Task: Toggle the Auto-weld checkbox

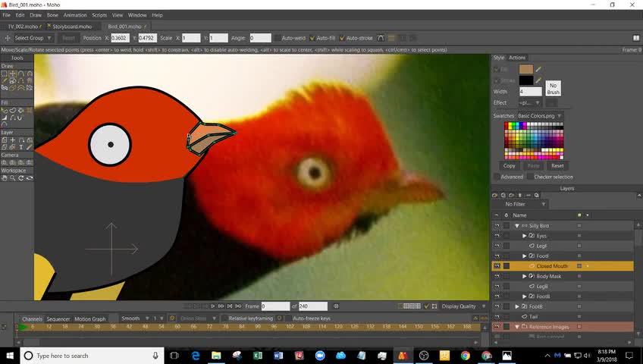Action: coord(278,38)
